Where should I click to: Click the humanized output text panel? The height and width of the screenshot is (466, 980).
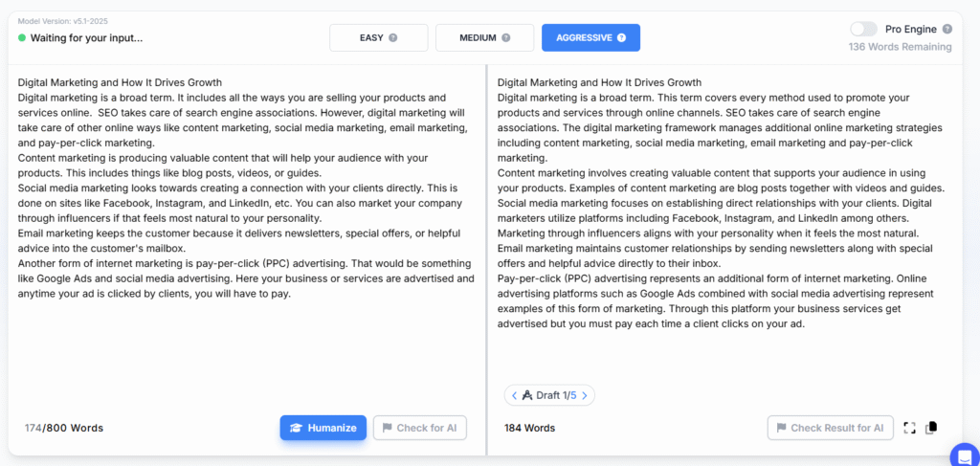coord(725,225)
